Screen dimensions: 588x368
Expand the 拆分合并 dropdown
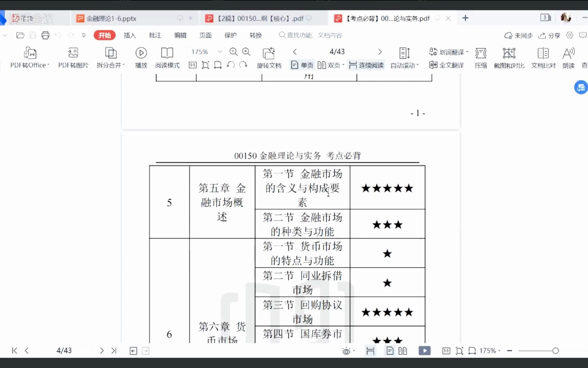(124, 65)
